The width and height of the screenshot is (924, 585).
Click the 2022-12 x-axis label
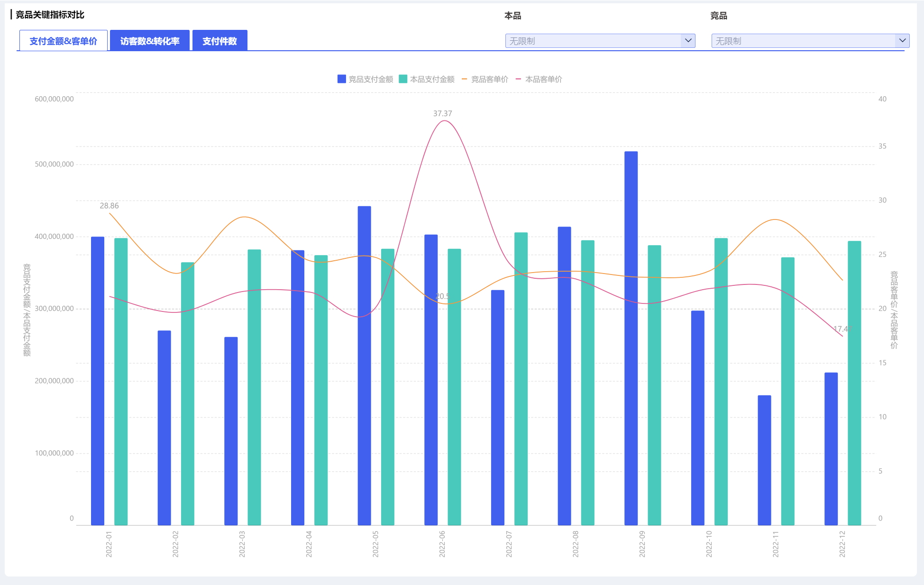point(842,544)
